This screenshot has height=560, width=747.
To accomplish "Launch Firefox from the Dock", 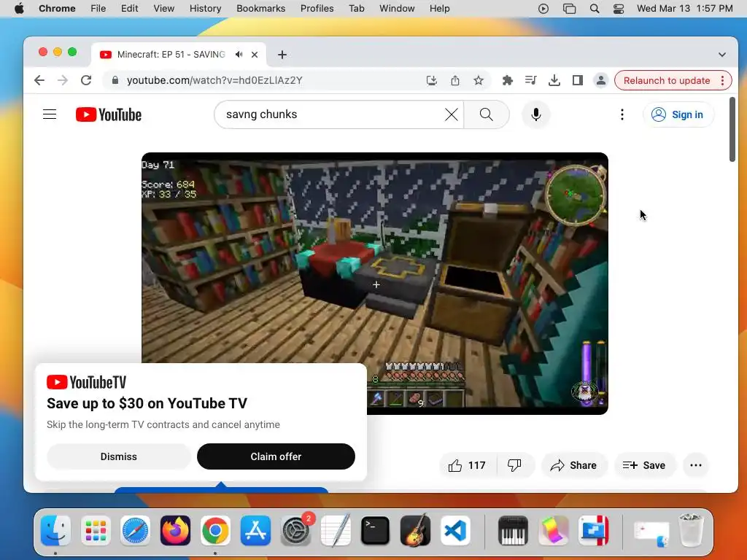I will [x=175, y=530].
